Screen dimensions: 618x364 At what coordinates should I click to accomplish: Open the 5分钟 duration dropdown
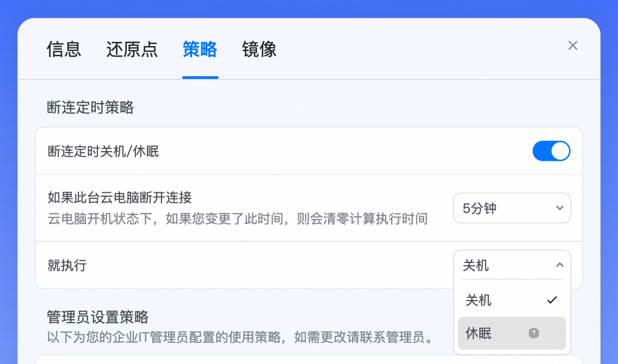(512, 208)
